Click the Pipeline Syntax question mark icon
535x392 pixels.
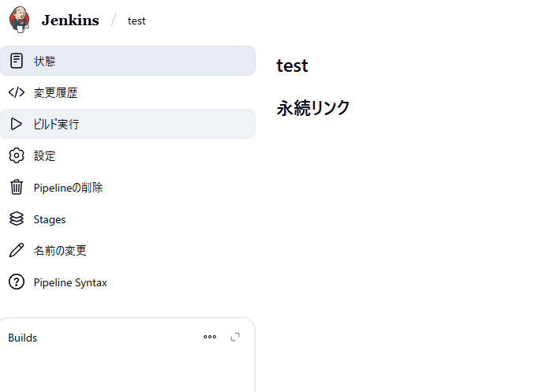(x=17, y=282)
